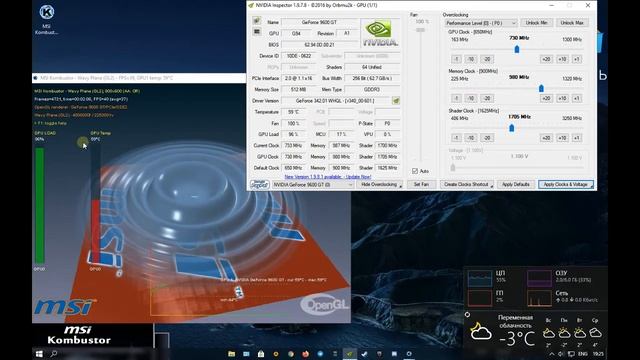Click the NVIDIA logo in Inspector window
The width and height of the screenshot is (640, 360).
(x=380, y=33)
